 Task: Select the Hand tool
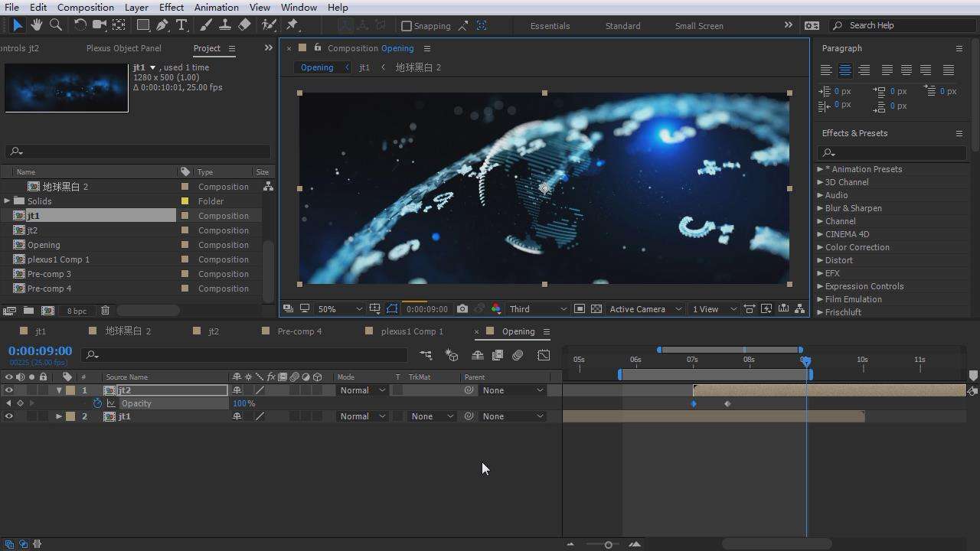coord(36,25)
